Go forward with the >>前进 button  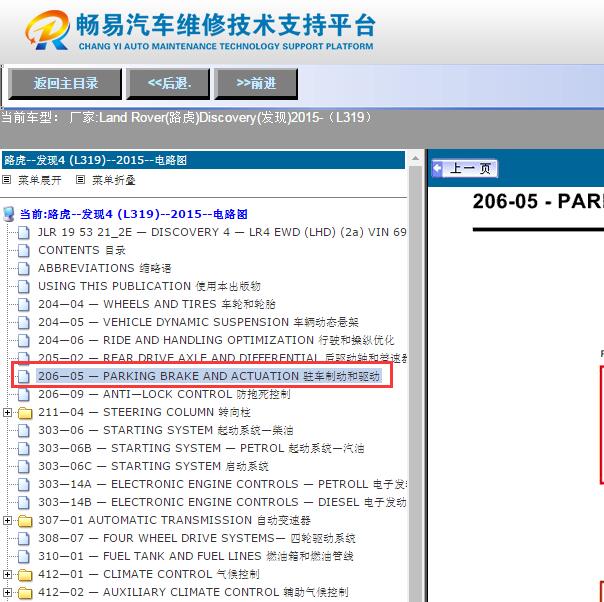point(256,83)
